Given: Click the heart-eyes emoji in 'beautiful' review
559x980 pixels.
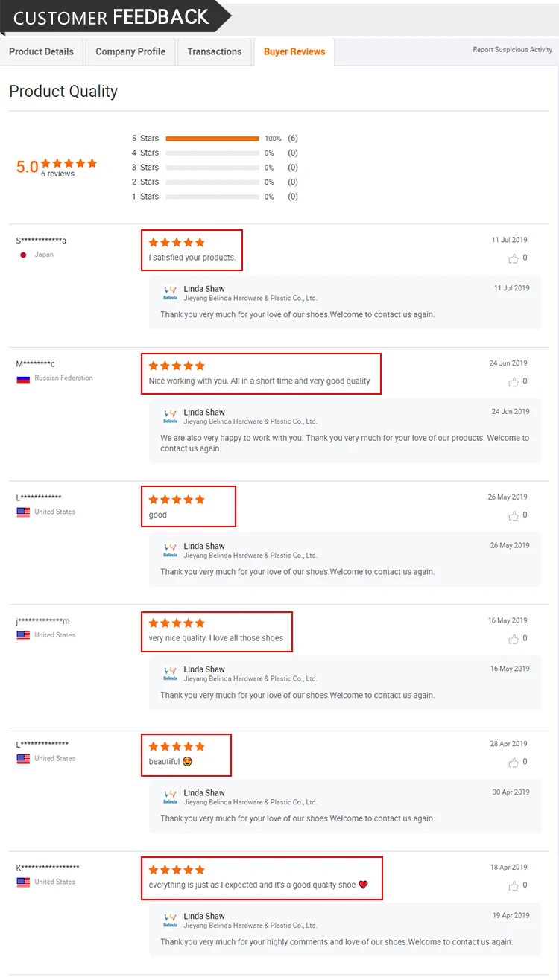Looking at the screenshot, I should (188, 762).
